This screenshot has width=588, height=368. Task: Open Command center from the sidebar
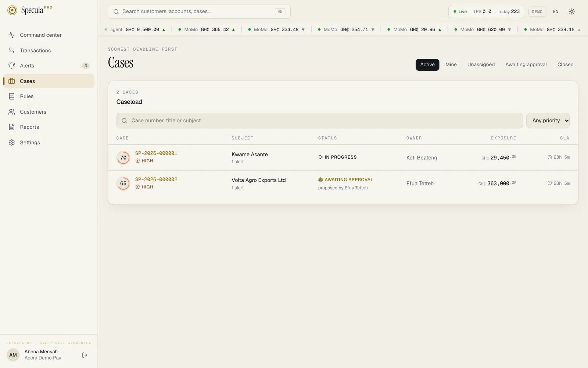coord(49,35)
